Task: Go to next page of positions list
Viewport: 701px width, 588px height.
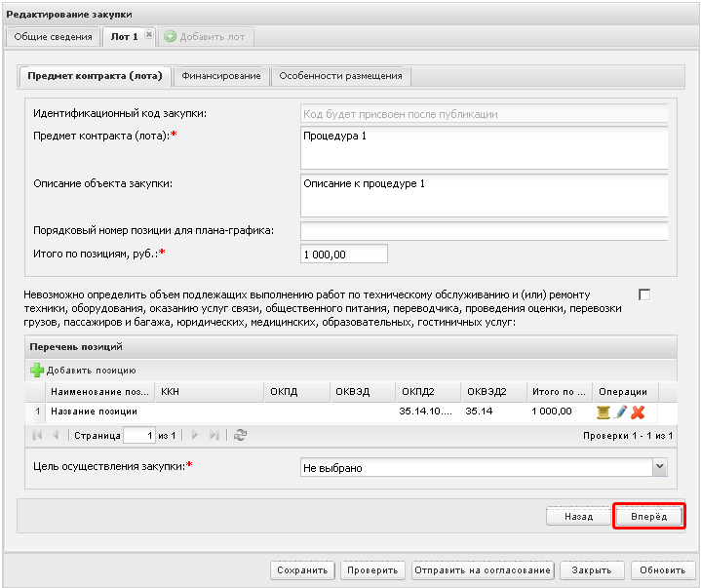Action: [195, 435]
